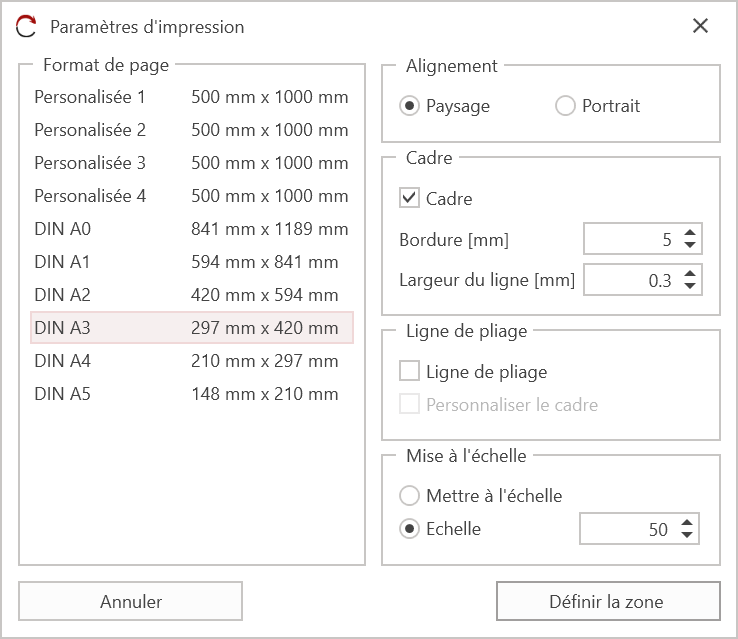Click the red app logo icon

click(26, 27)
